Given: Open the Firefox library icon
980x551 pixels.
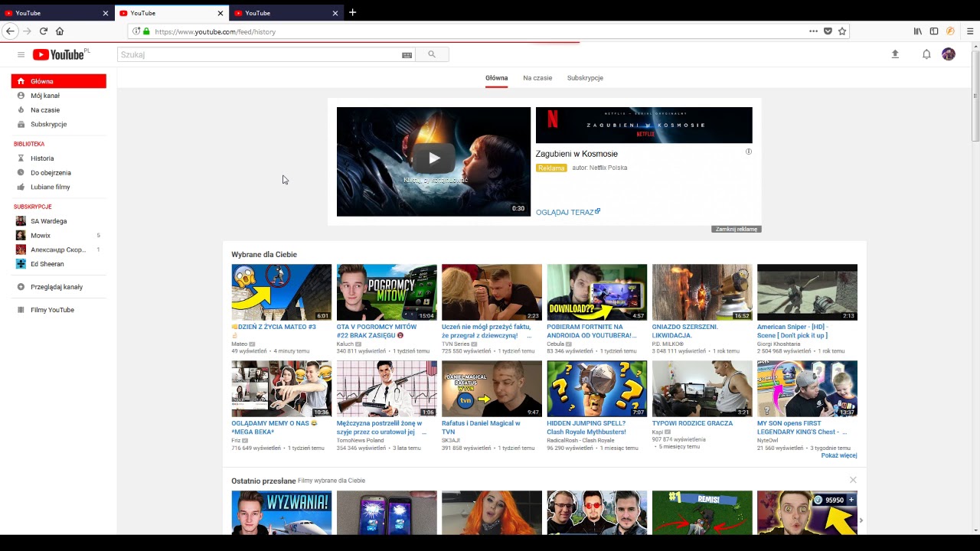Looking at the screenshot, I should click(918, 31).
